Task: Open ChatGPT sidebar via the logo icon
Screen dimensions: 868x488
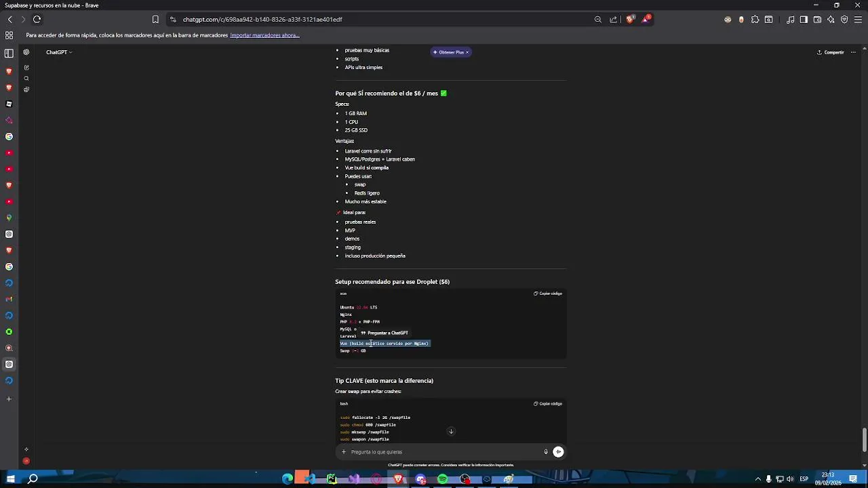Action: tap(26, 52)
